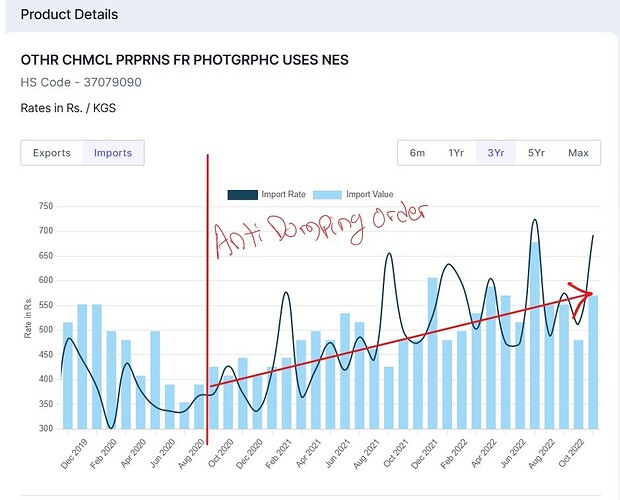This screenshot has height=500, width=620.
Task: Click the bar above the Feb 2020 label
Action: [x=112, y=379]
